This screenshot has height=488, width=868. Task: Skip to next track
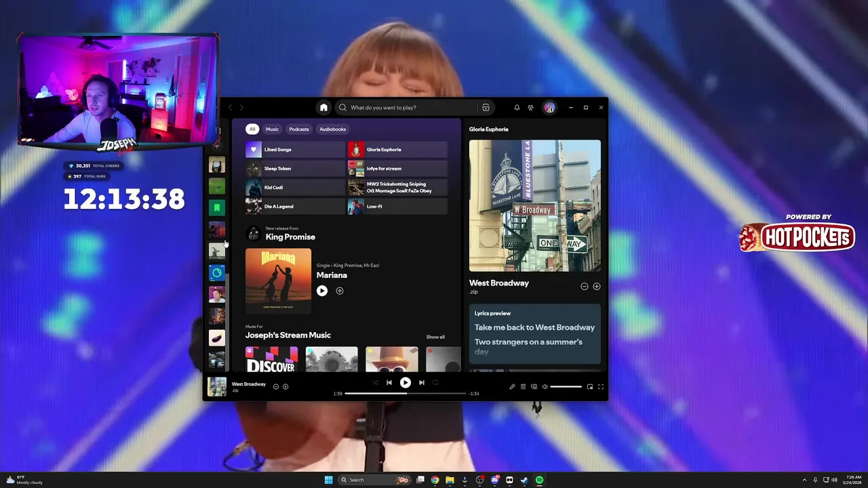421,382
